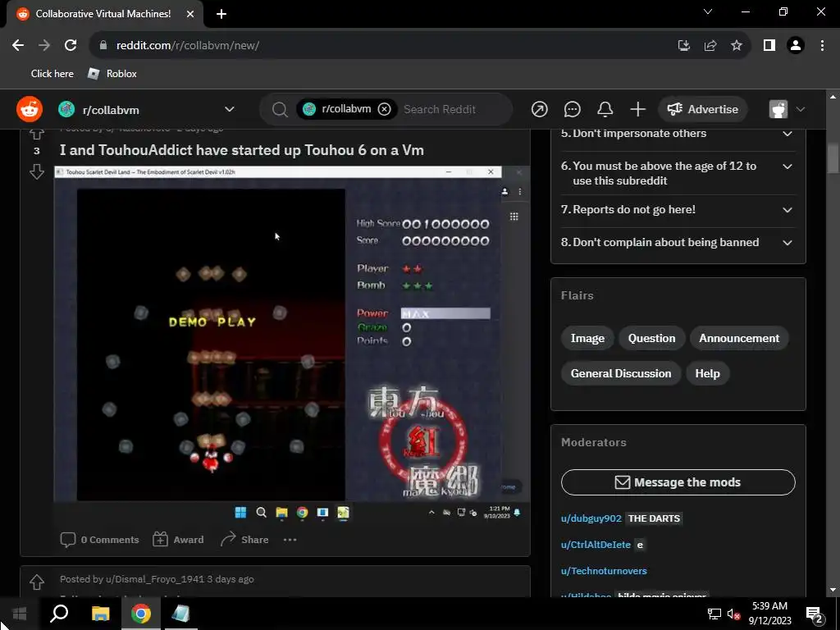The height and width of the screenshot is (630, 840).
Task: Open a new Chrome tab
Action: click(221, 14)
